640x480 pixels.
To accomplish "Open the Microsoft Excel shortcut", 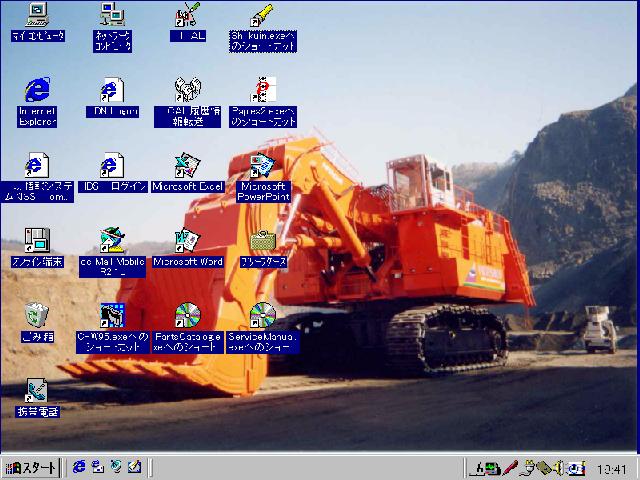I will [x=187, y=165].
